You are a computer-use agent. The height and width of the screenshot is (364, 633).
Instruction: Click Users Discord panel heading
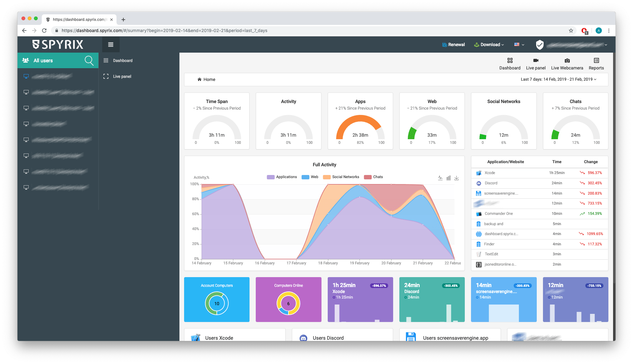coord(328,338)
